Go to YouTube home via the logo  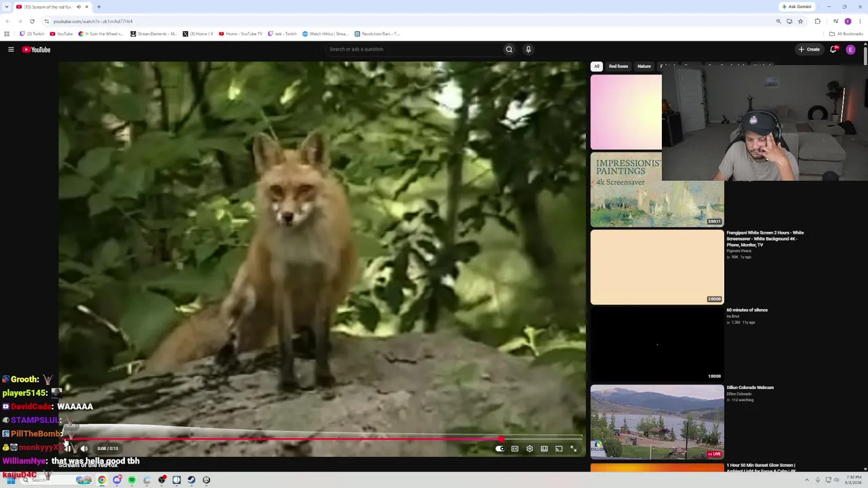coord(36,49)
